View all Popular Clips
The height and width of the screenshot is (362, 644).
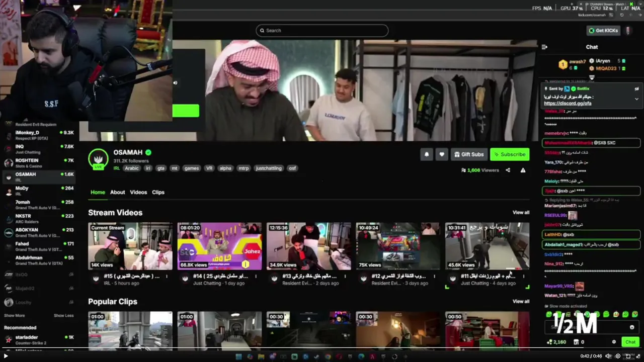tap(521, 301)
